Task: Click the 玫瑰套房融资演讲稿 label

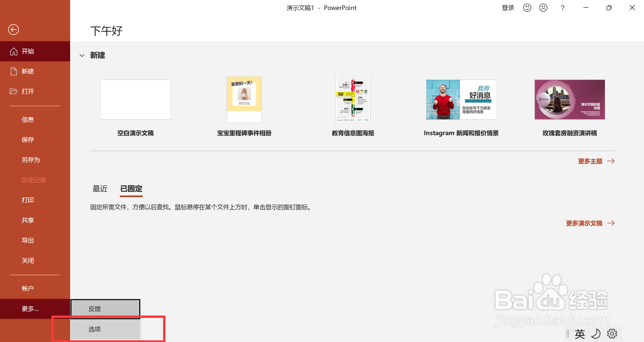Action: (570, 133)
